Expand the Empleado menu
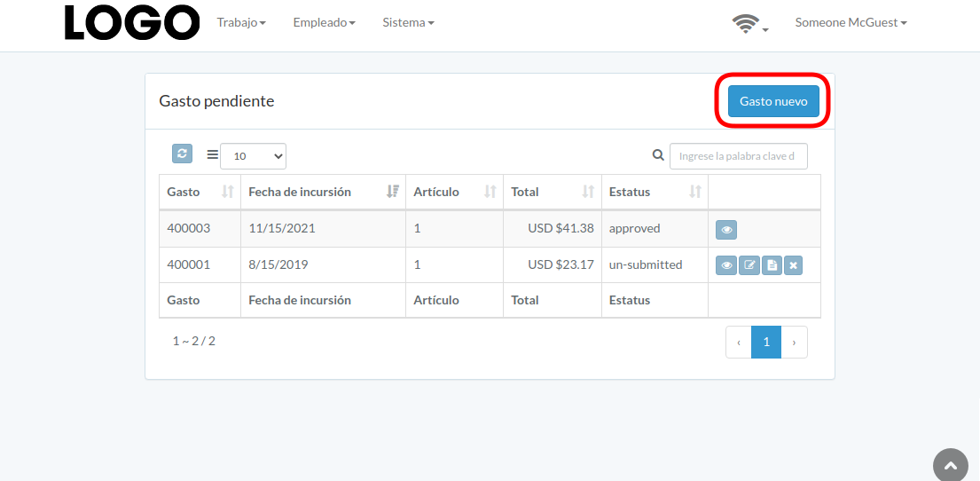 pos(325,23)
